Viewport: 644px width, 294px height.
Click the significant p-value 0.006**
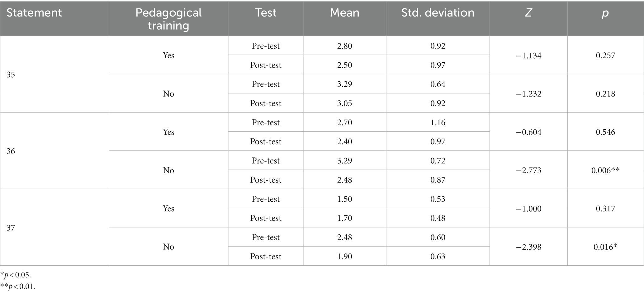pyautogui.click(x=605, y=170)
